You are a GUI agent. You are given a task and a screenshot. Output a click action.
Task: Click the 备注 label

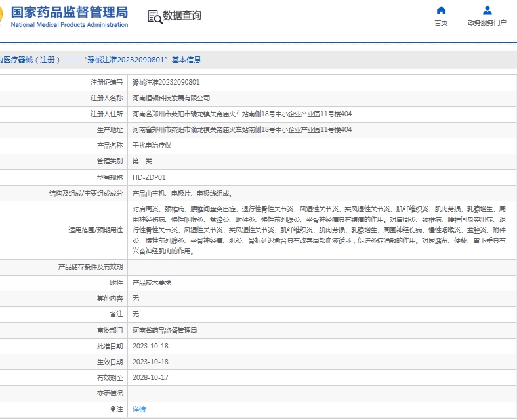116,314
